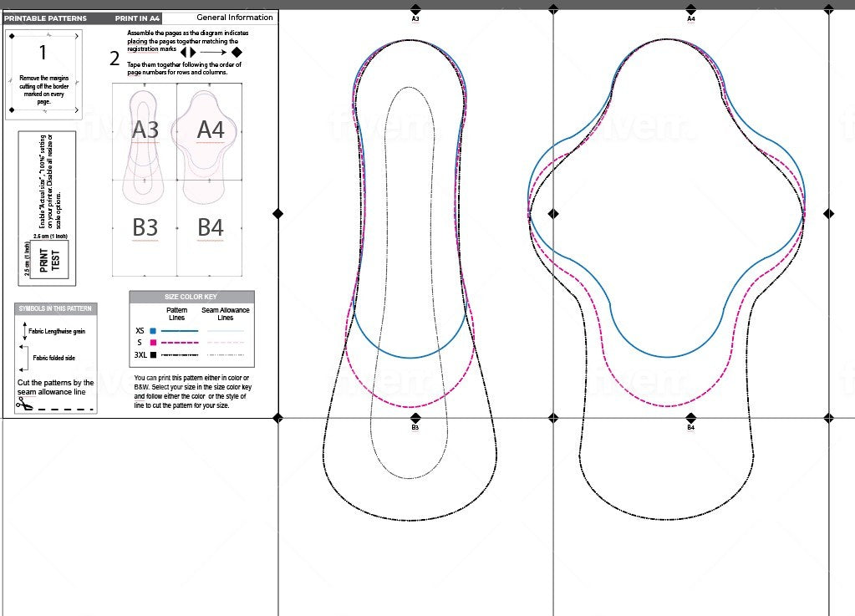This screenshot has height=616, width=855.
Task: Select the XS size in the color key
Action: [140, 331]
